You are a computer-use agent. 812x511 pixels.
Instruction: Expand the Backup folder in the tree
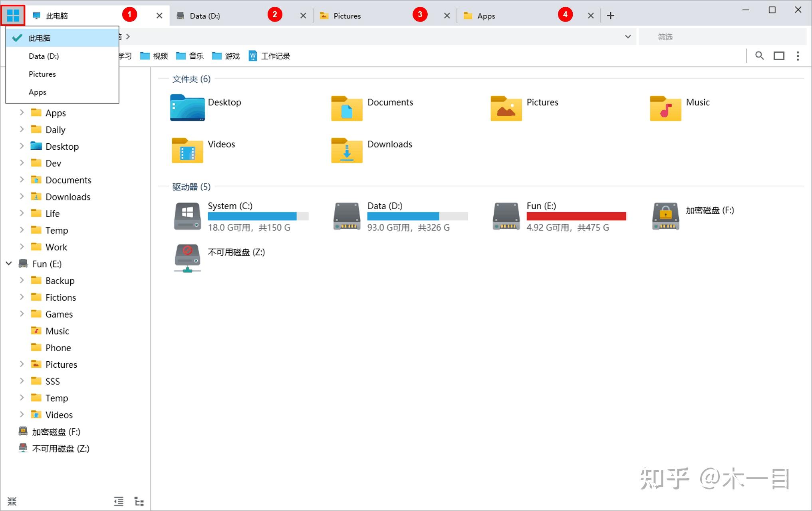(22, 280)
